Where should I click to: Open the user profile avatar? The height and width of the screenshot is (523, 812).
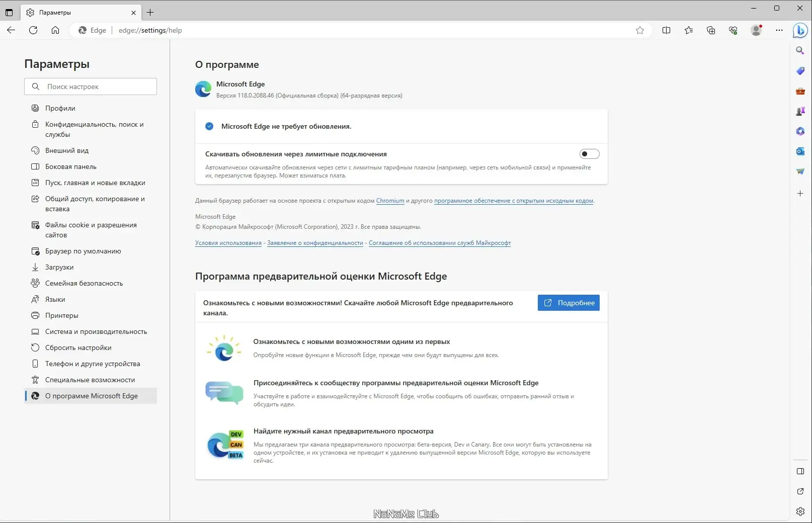coord(756,30)
